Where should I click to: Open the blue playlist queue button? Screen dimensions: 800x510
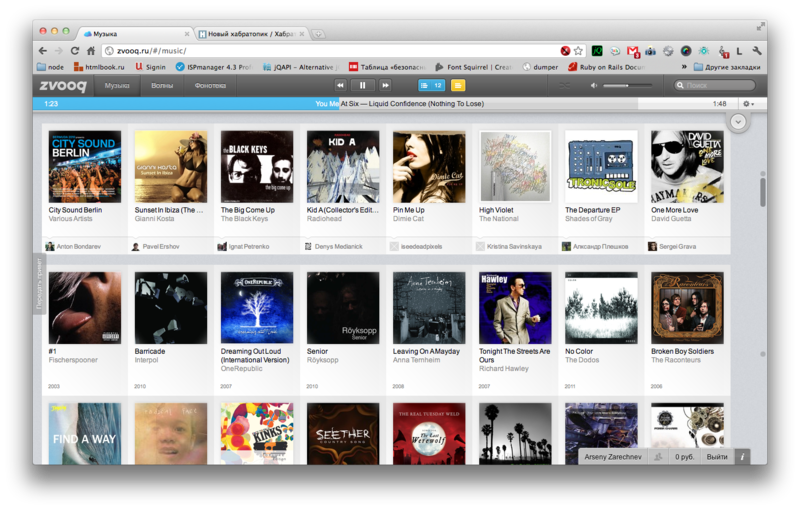(432, 86)
